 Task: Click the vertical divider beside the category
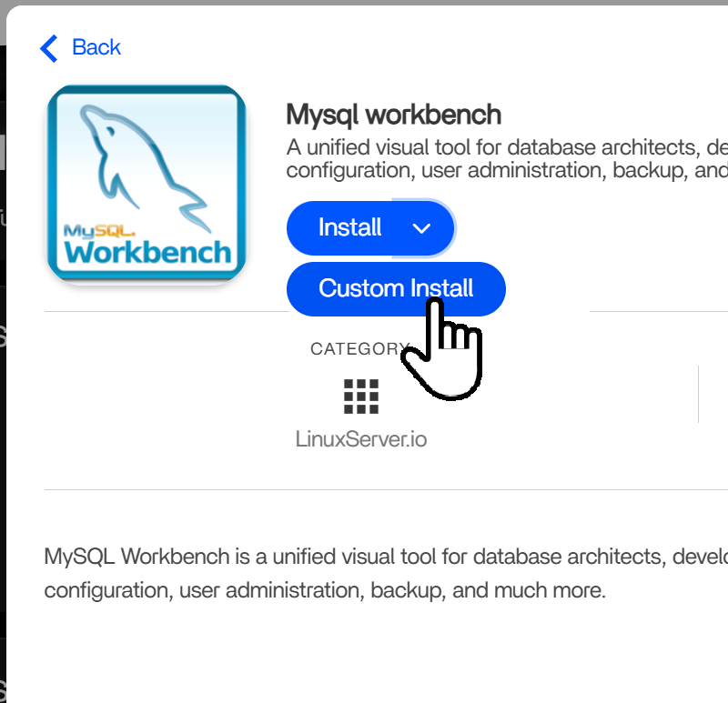pyautogui.click(x=698, y=394)
